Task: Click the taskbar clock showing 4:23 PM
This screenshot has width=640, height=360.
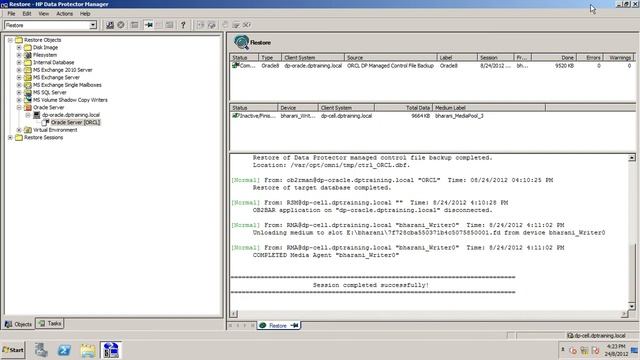Action: [x=616, y=347]
